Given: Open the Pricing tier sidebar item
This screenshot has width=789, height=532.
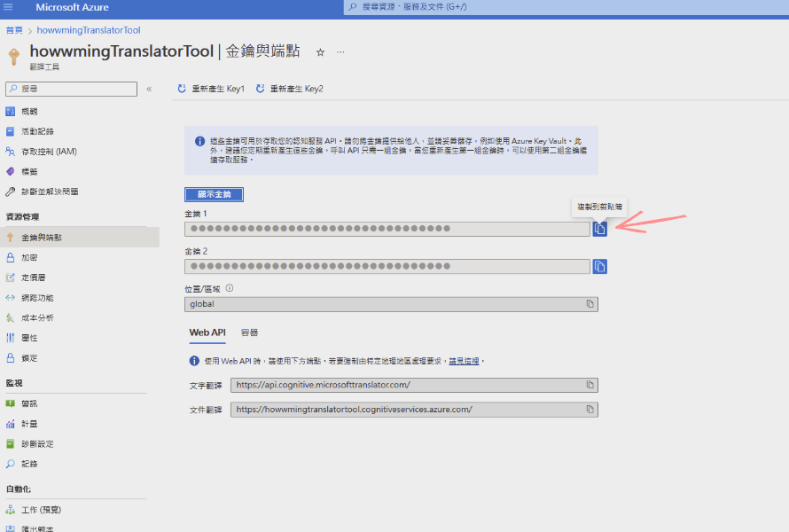Looking at the screenshot, I should click(33, 278).
